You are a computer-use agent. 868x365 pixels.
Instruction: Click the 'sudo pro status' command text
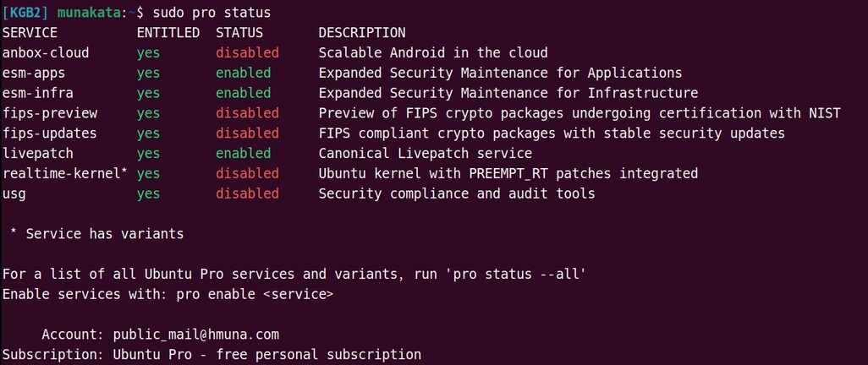[x=212, y=13]
